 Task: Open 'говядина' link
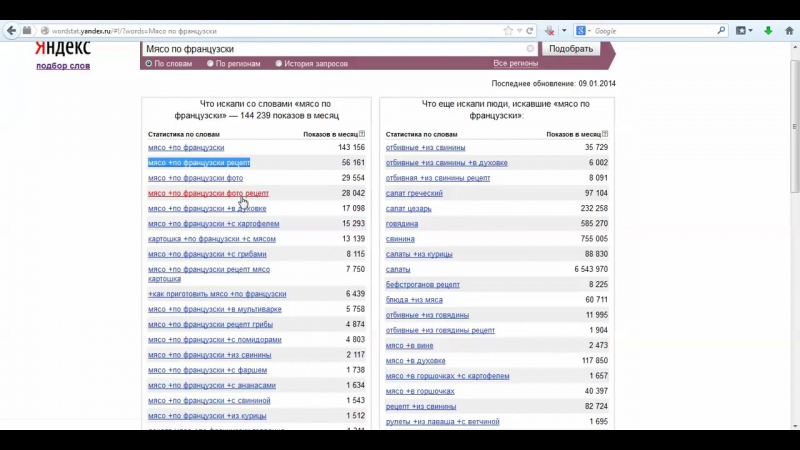[402, 223]
